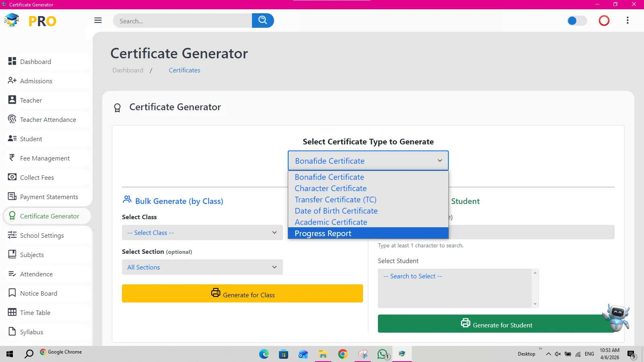The height and width of the screenshot is (362, 644).
Task: Choose Transfer Certificate (TC) option
Action: 368,200
